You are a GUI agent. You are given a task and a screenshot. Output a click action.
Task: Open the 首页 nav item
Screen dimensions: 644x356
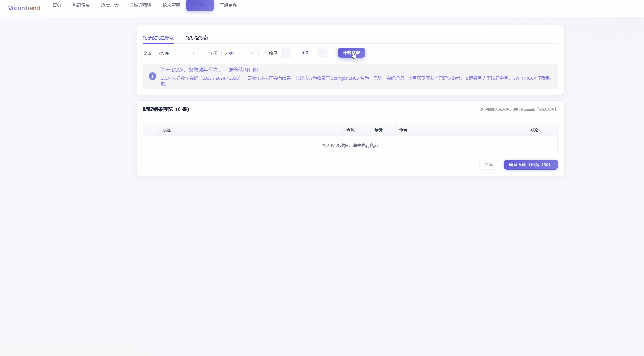pyautogui.click(x=57, y=5)
